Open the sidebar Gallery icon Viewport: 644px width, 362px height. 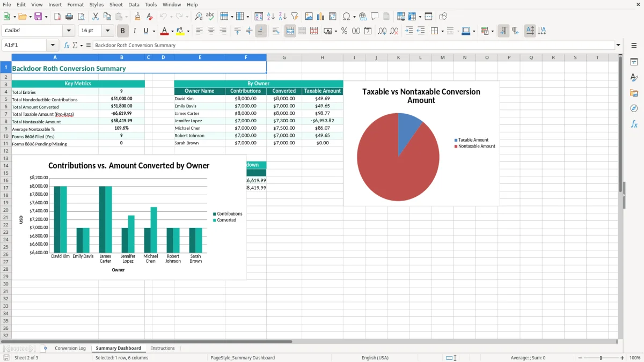pos(634,93)
